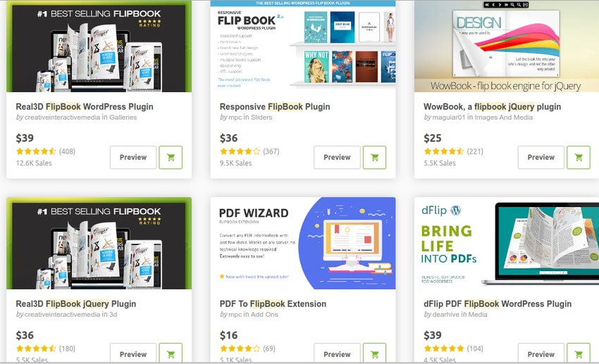Preview dFlip PDF FlipBook WordPress Plugin
The height and width of the screenshot is (364, 599).
point(541,353)
